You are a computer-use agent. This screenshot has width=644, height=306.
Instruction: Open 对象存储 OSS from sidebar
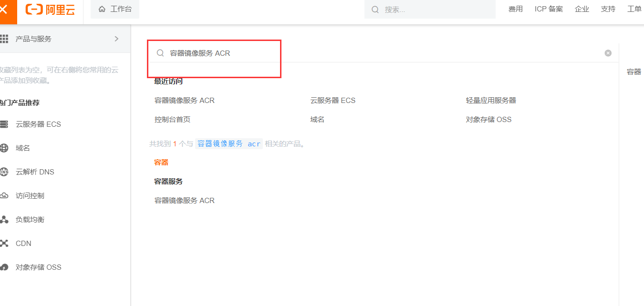[x=39, y=267]
